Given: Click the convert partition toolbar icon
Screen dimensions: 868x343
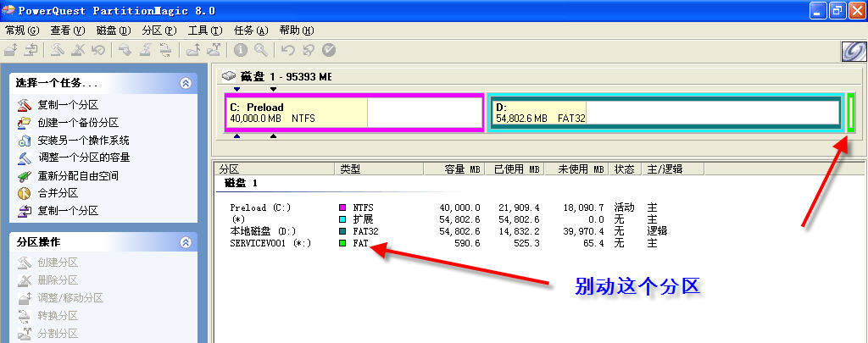Looking at the screenshot, I should point(165,50).
